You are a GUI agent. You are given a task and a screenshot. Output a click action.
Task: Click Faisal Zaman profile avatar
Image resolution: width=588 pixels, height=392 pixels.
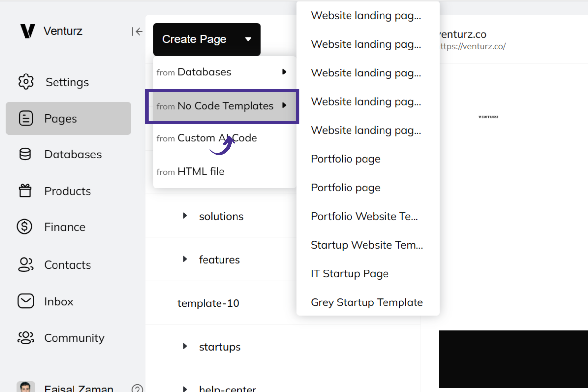(26, 387)
